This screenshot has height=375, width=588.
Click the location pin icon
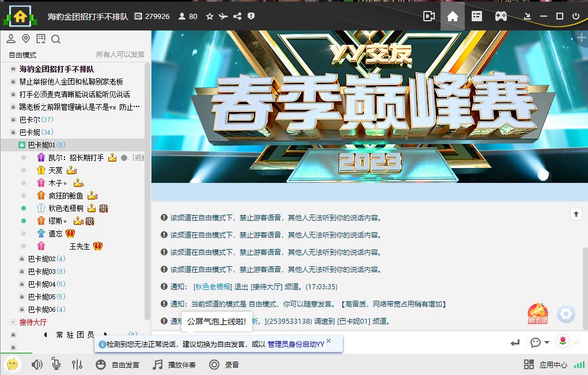26,39
